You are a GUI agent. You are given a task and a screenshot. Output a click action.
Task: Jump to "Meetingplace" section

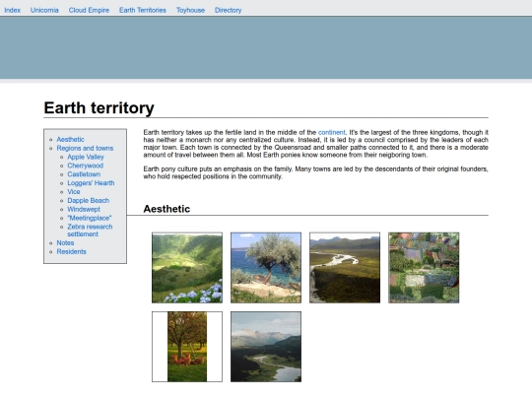pyautogui.click(x=90, y=218)
